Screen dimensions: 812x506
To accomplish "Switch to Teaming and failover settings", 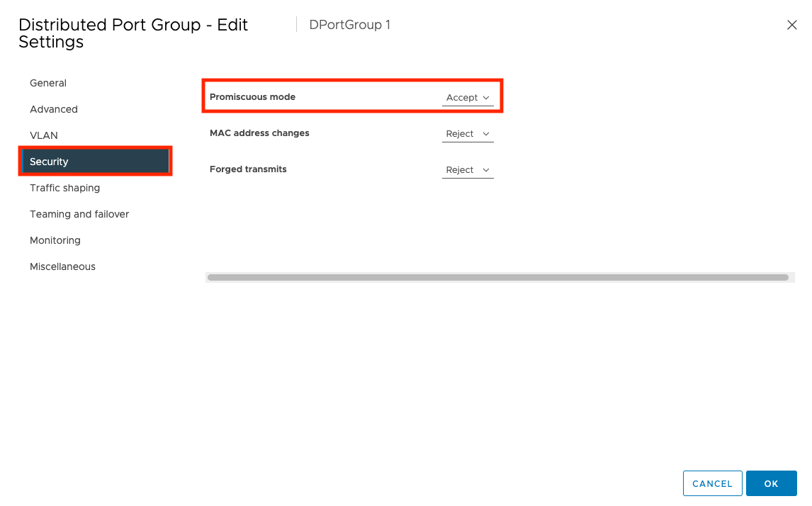I will point(79,214).
